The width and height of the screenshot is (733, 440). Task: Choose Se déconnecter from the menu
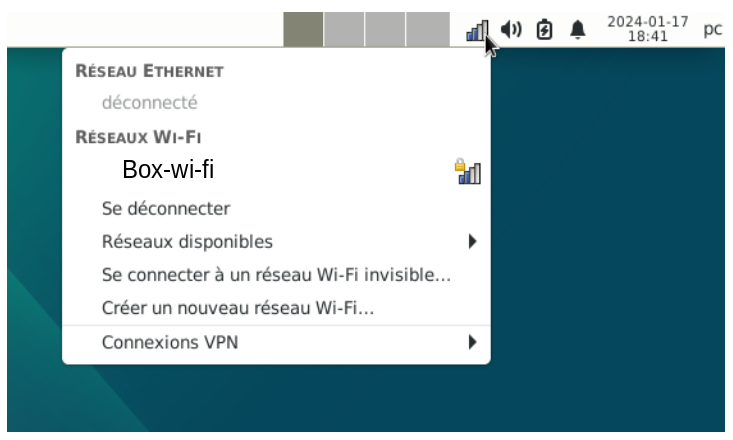[276, 209]
